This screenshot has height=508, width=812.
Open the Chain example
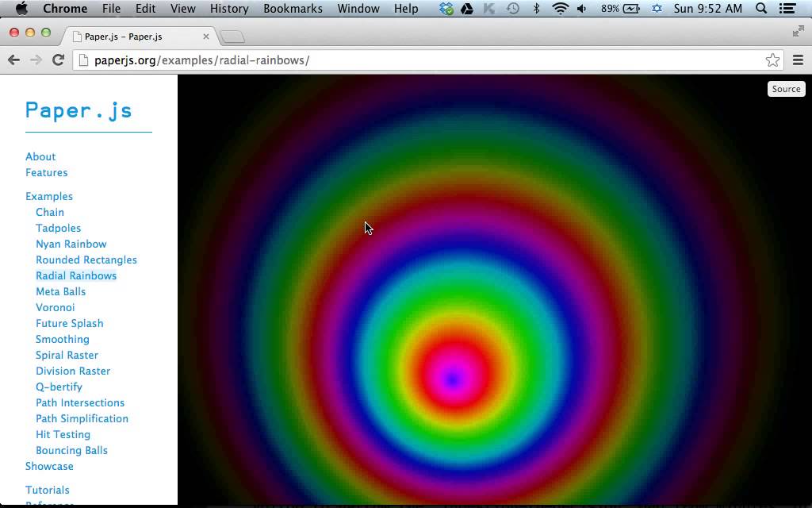(x=50, y=212)
